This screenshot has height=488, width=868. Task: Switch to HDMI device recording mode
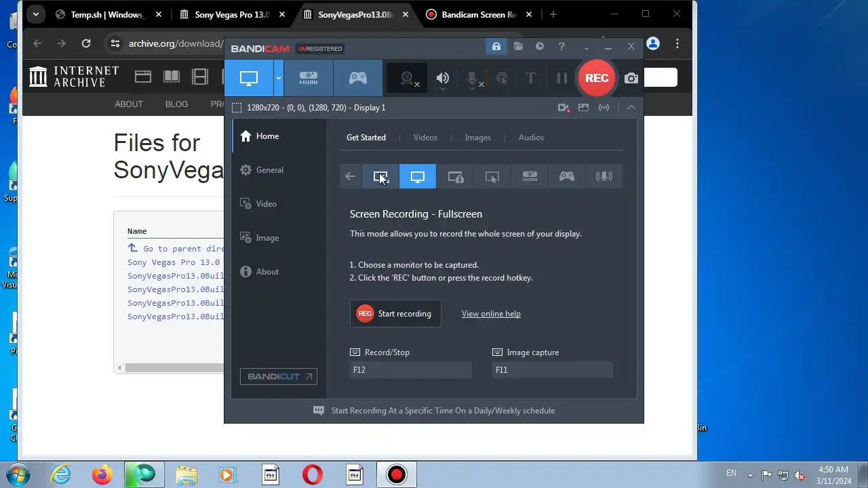(309, 78)
